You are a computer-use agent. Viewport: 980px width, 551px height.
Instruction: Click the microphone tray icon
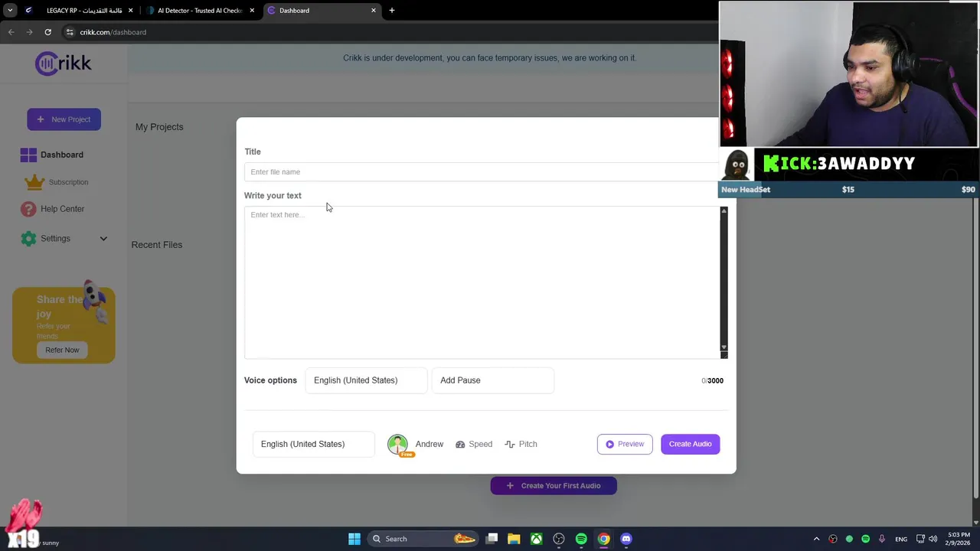click(x=882, y=539)
